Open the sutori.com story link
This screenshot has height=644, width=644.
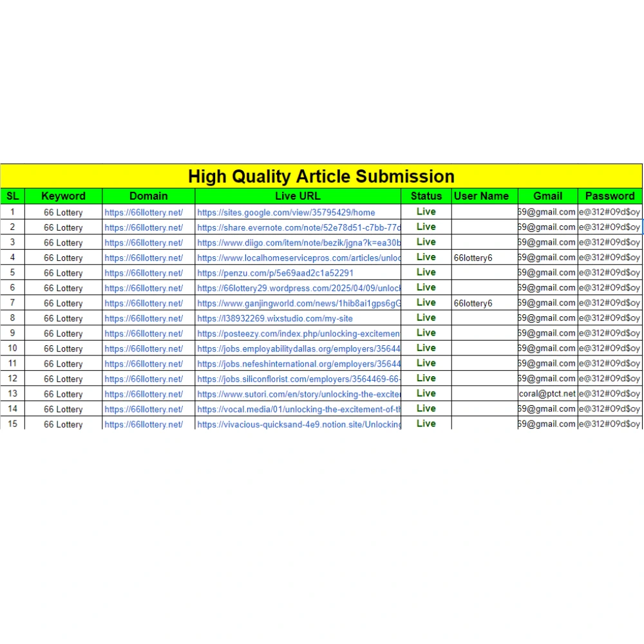299,394
